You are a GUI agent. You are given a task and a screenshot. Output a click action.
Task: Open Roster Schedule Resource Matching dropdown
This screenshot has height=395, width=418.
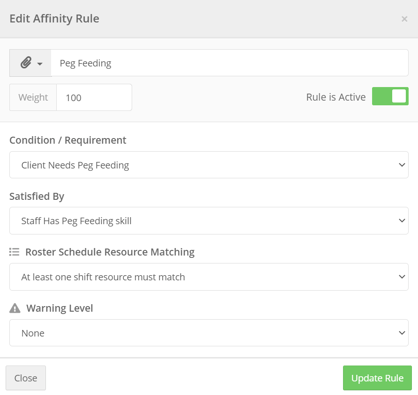[x=209, y=277]
